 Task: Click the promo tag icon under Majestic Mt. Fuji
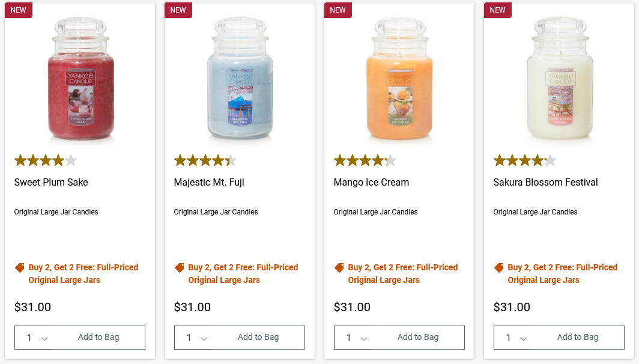point(178,267)
